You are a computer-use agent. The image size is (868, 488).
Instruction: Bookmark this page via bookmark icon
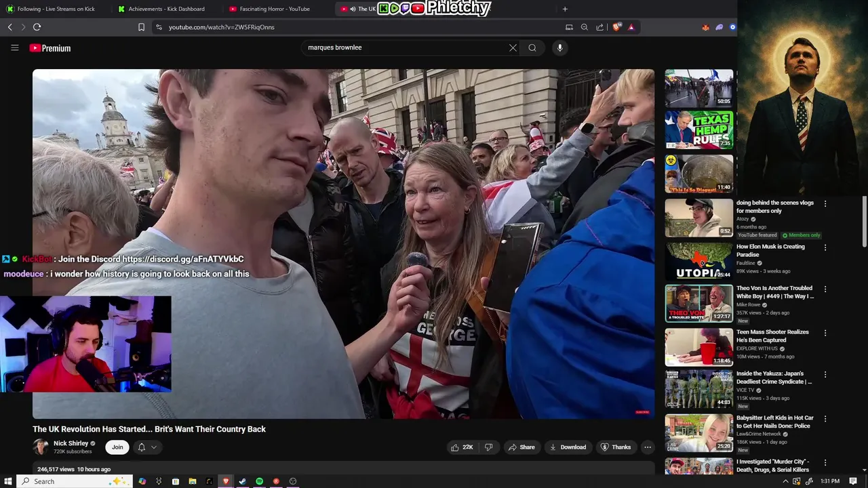pyautogui.click(x=141, y=27)
